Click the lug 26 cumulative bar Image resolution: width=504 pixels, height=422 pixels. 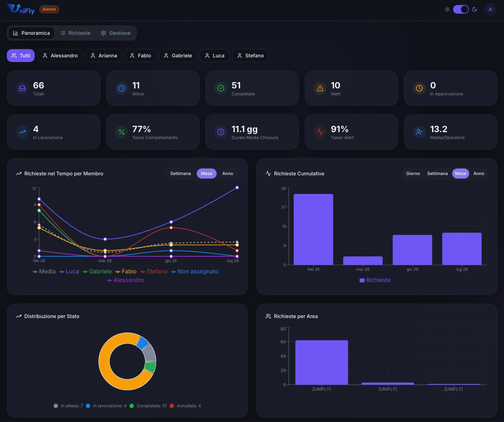pos(462,249)
